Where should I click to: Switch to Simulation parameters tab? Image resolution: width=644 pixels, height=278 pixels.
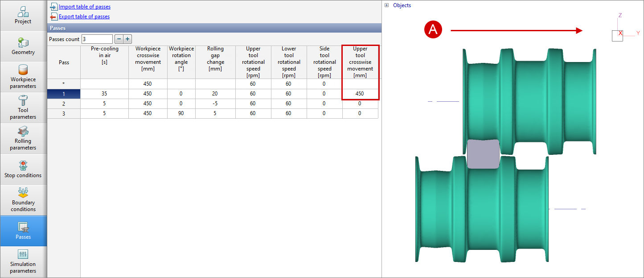(23, 262)
